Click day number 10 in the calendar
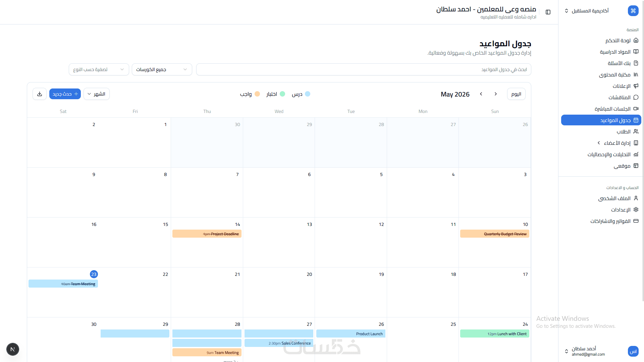 [525, 224]
